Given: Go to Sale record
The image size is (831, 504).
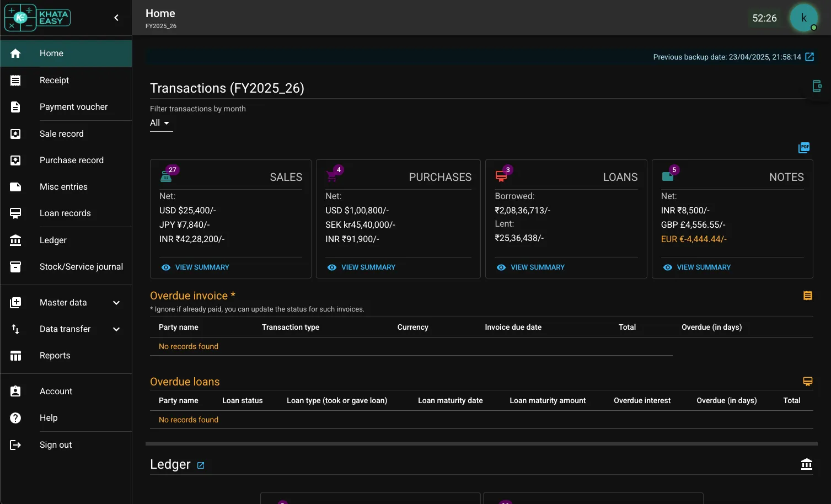Looking at the screenshot, I should point(66,134).
